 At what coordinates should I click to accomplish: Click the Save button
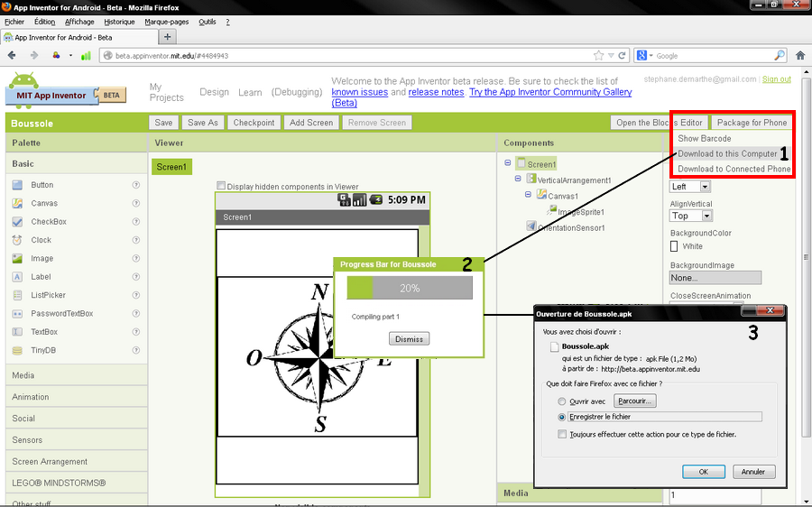163,123
